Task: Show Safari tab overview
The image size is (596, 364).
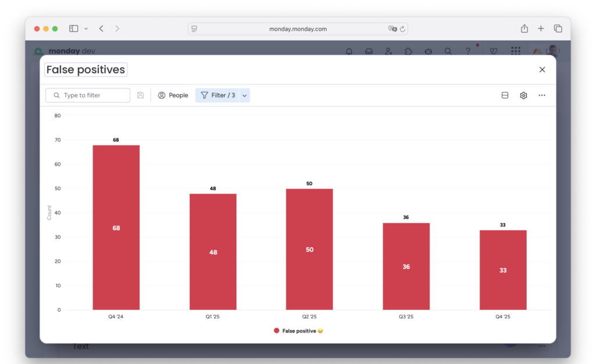Action: tap(558, 28)
